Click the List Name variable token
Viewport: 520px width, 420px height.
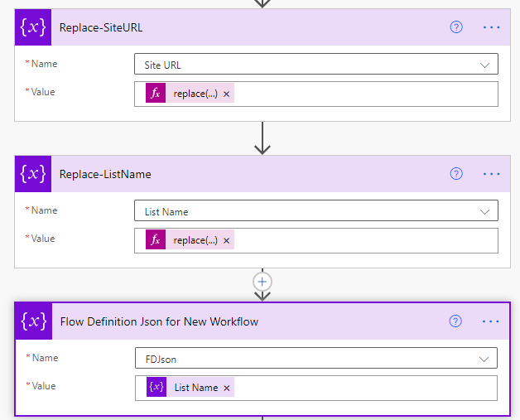pos(195,388)
